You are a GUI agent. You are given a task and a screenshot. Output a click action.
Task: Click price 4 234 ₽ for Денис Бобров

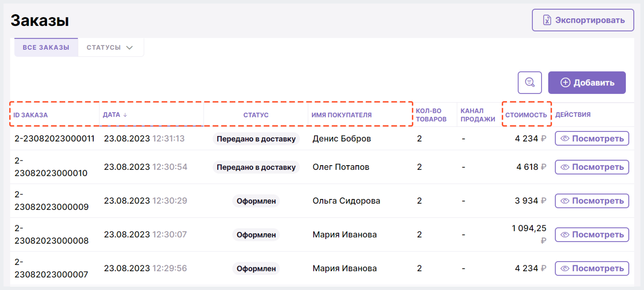click(531, 138)
